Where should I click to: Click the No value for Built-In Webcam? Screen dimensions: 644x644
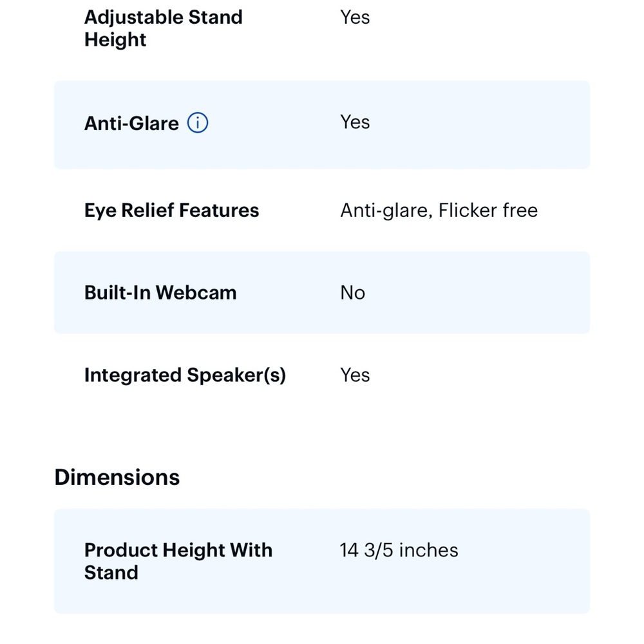[x=352, y=293]
